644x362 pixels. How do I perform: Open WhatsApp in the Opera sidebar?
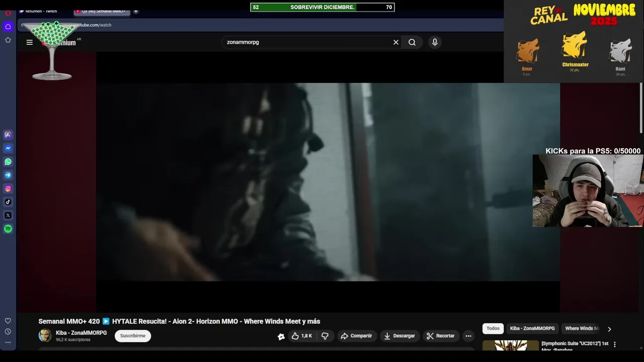8,162
